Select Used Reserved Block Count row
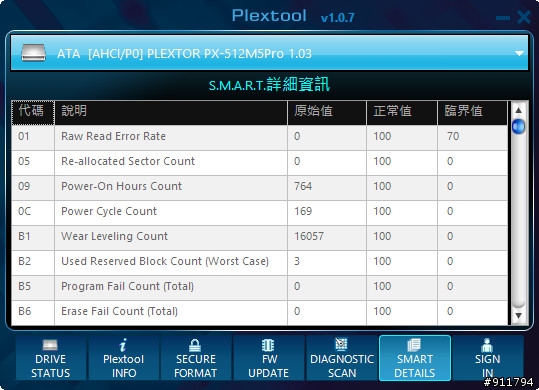This screenshot has height=390, width=539. pyautogui.click(x=260, y=263)
